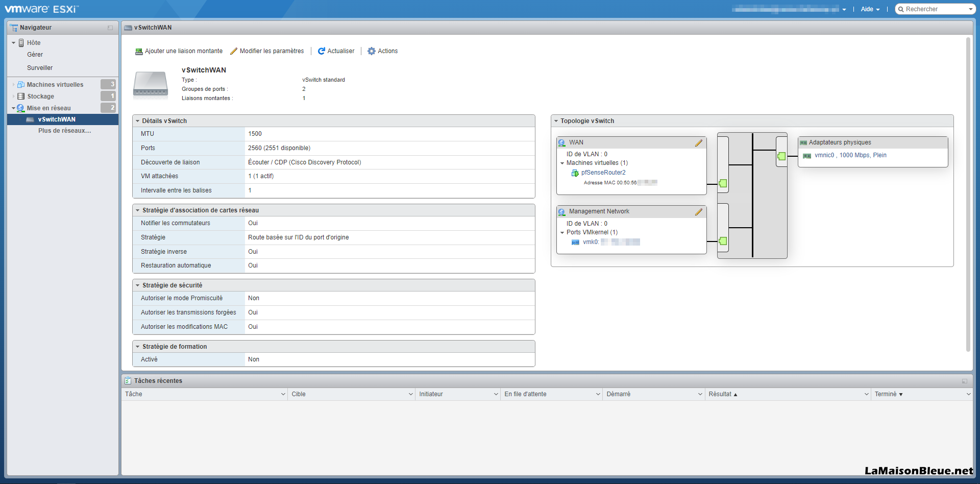The image size is (980, 484).
Task: Open the Tâche column dropdown
Action: 283,394
